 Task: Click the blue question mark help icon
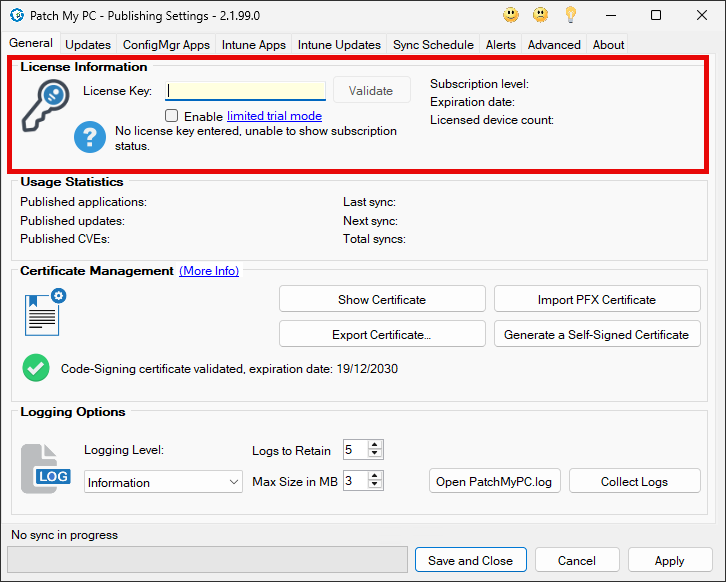pyautogui.click(x=90, y=137)
